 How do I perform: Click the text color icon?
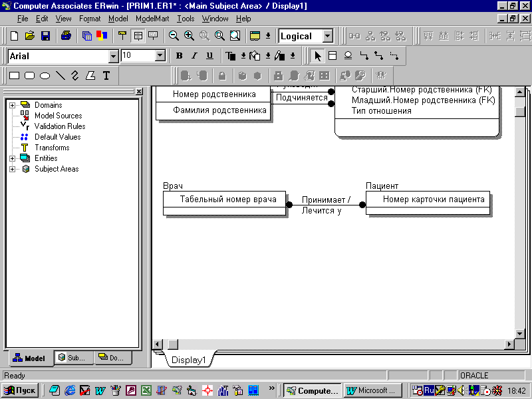click(230, 56)
